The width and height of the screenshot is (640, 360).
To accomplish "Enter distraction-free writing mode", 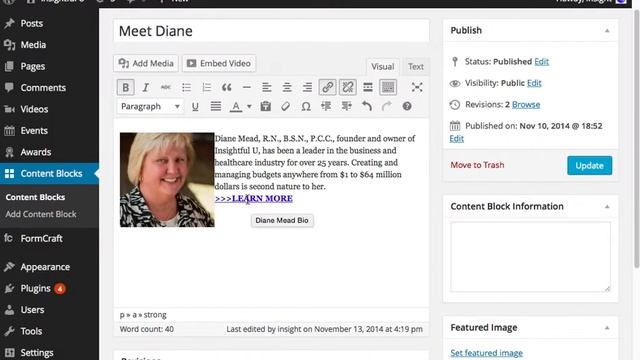I will tap(417, 87).
